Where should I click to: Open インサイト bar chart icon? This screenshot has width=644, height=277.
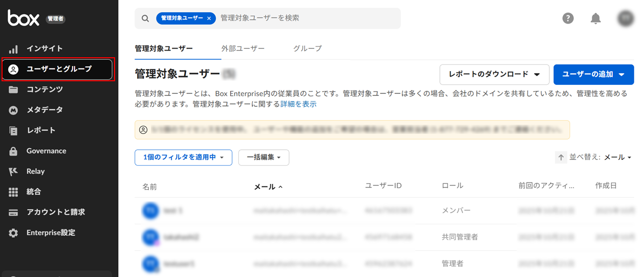click(14, 49)
